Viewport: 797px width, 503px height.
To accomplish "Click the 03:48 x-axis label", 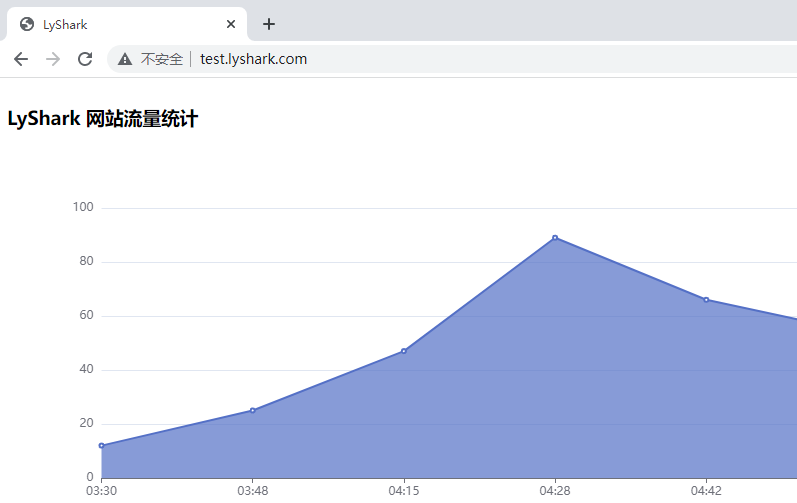I will 252,491.
